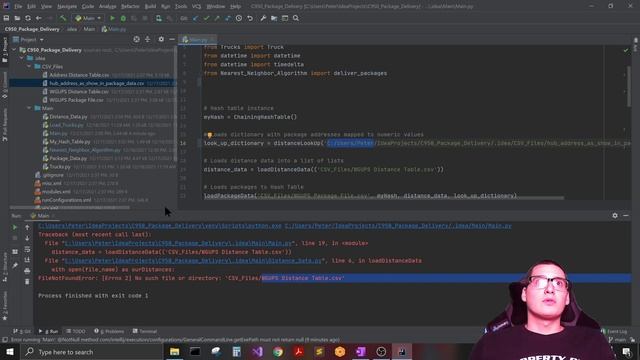
Task: Click the Project panel horizontal scrollbar
Action: click(69, 207)
